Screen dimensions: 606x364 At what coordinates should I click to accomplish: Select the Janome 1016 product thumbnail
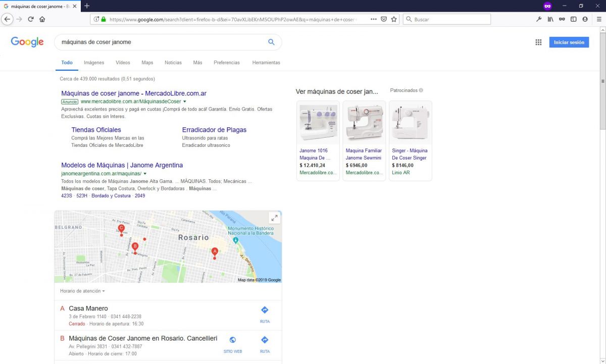click(x=318, y=122)
